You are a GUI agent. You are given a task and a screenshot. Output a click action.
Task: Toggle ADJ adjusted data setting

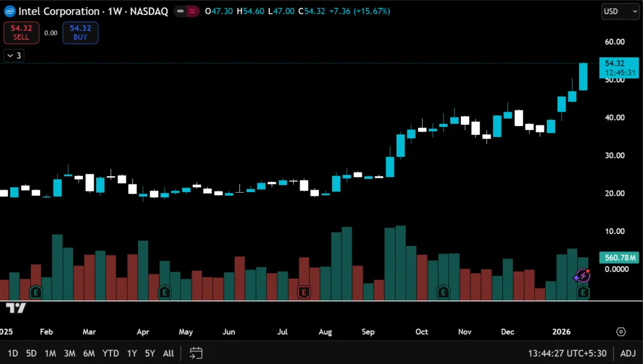(627, 353)
